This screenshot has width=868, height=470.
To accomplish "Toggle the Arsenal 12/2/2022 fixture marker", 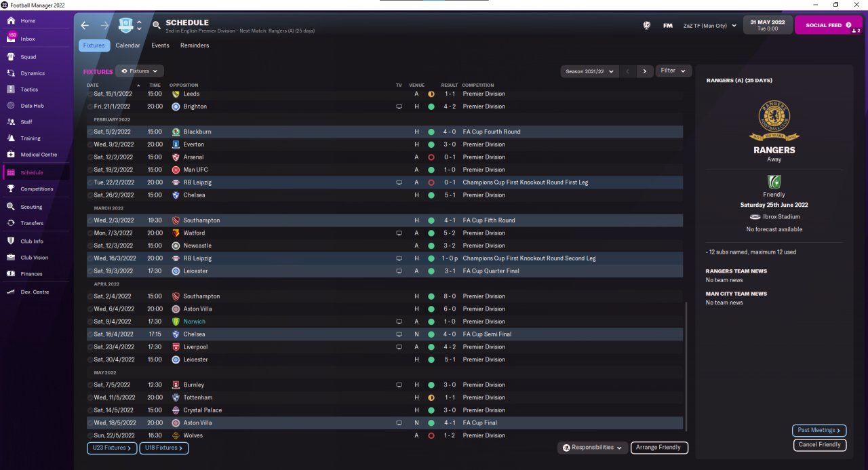I will coord(90,157).
